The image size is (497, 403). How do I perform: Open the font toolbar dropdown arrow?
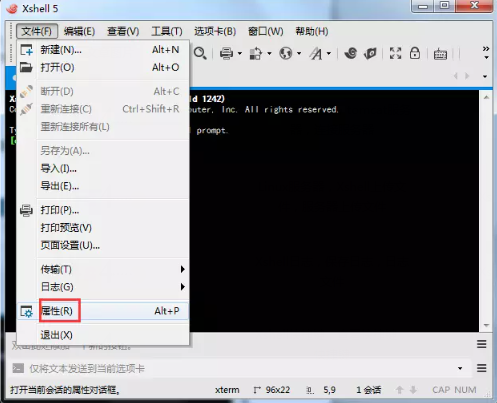[329, 53]
